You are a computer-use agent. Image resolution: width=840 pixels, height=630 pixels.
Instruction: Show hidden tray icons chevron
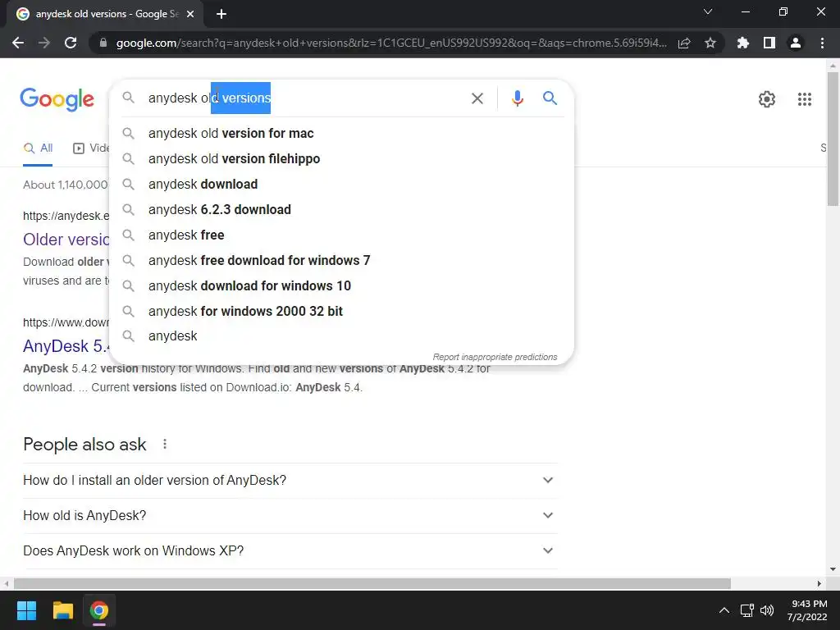(x=724, y=610)
